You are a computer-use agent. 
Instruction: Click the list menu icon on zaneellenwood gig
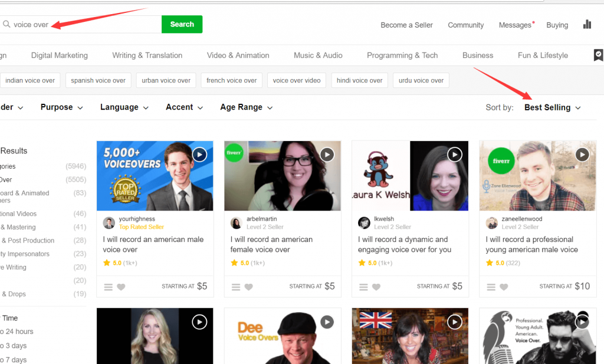(491, 287)
